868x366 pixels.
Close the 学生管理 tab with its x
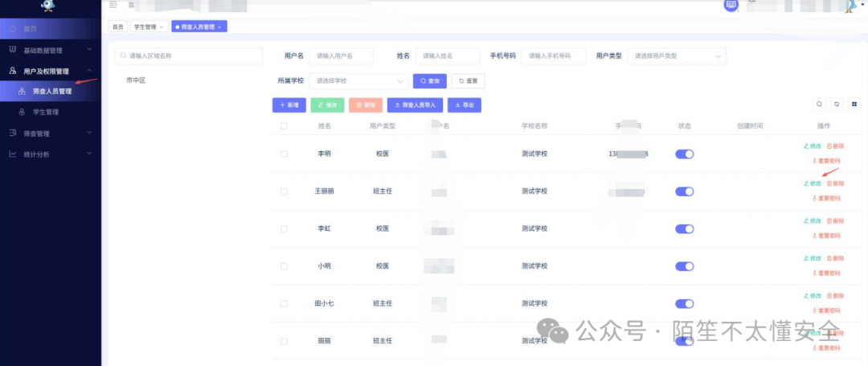[x=161, y=27]
